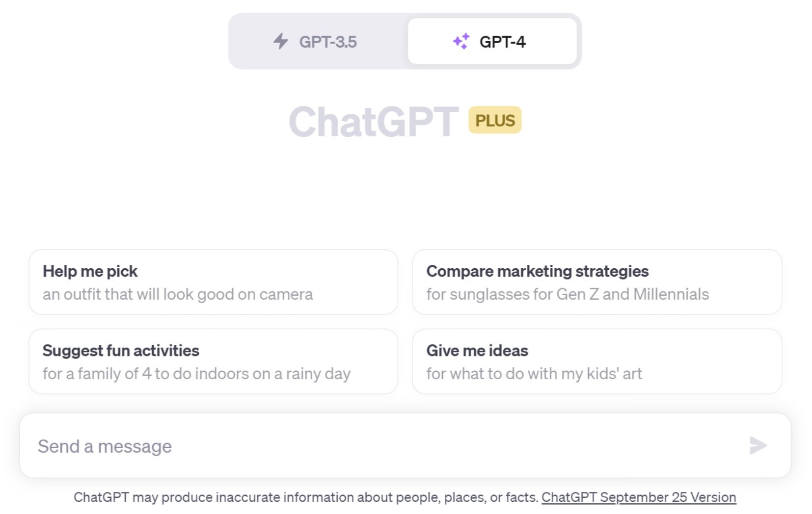Select the "Compare marketing strategies" suggestion card
The height and width of the screenshot is (514, 812).
[x=597, y=282]
